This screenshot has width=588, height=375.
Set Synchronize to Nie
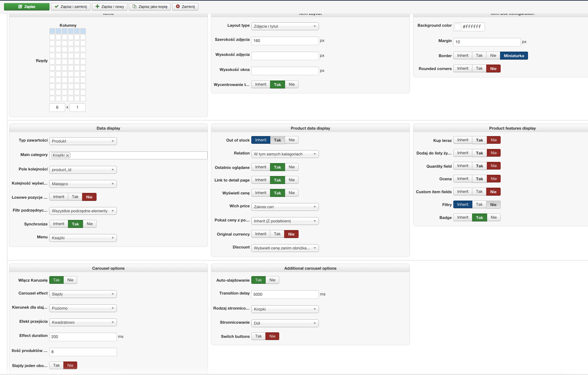click(x=89, y=224)
